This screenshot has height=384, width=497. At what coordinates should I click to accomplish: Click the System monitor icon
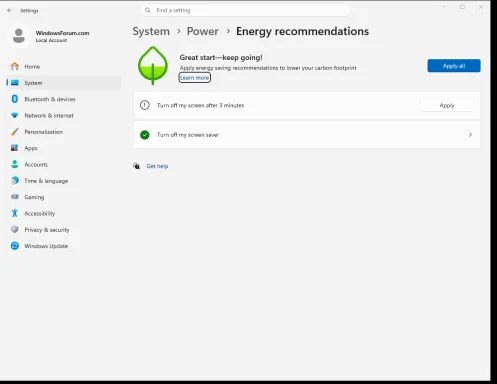pos(15,83)
